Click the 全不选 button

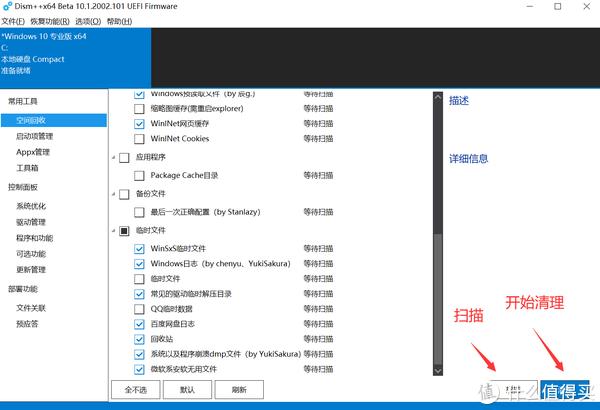135,390
